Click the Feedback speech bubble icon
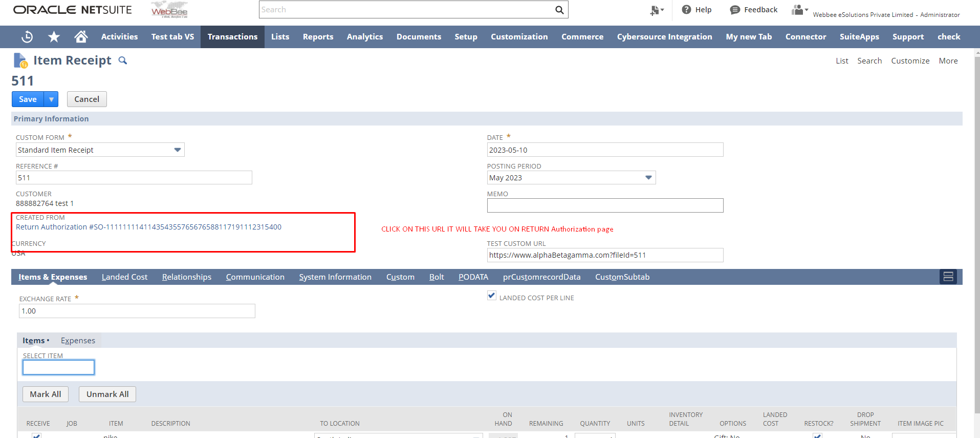980x438 pixels. point(735,10)
